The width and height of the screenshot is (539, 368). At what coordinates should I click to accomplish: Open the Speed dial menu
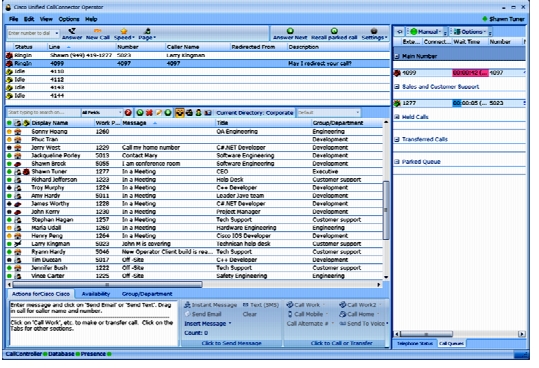tap(124, 34)
